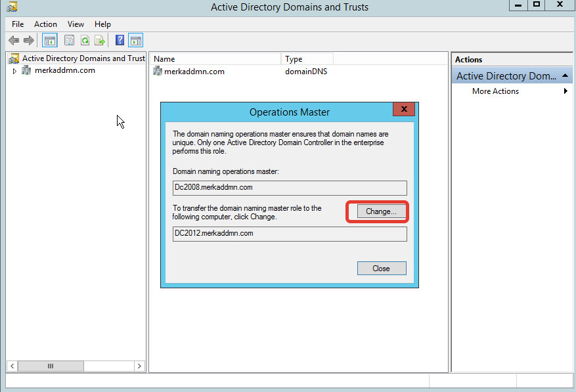Open the Properties toolbar icon
This screenshot has width=576, height=392.
(69, 40)
